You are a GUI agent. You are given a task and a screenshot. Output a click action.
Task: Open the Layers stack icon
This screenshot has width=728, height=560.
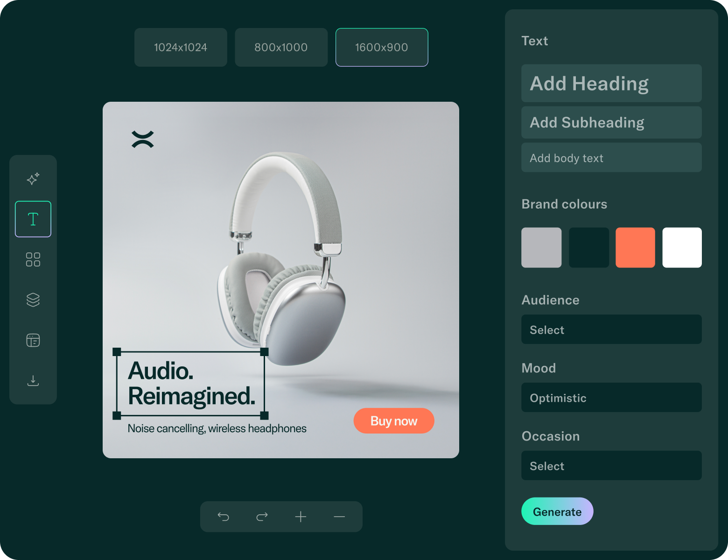tap(33, 300)
